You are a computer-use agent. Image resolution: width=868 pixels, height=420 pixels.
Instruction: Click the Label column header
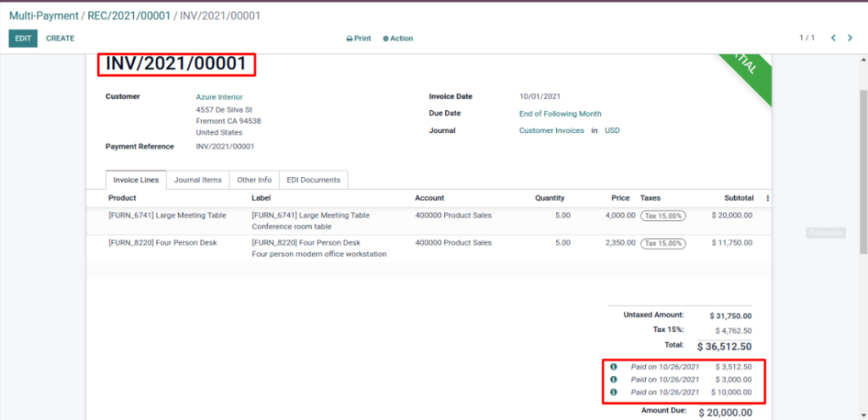[261, 198]
